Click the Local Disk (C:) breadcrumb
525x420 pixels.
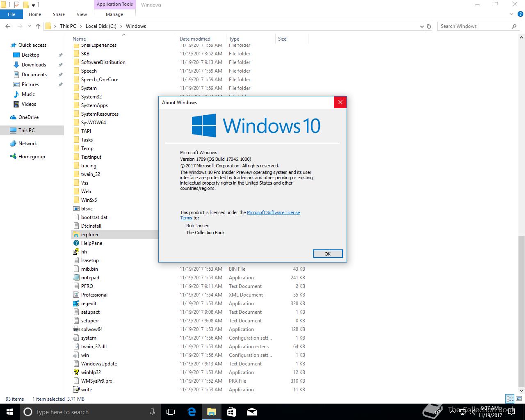[101, 26]
